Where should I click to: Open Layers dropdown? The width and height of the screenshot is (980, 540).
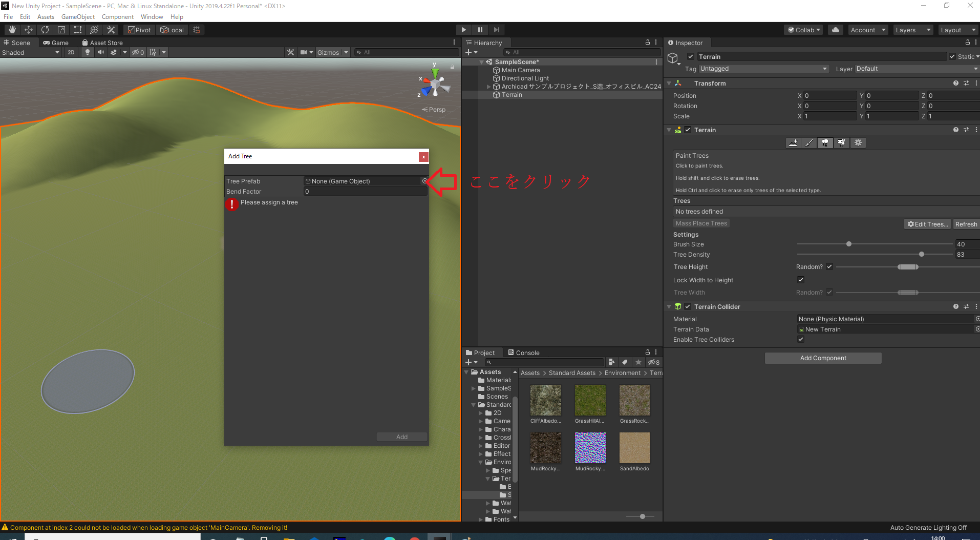click(x=913, y=30)
